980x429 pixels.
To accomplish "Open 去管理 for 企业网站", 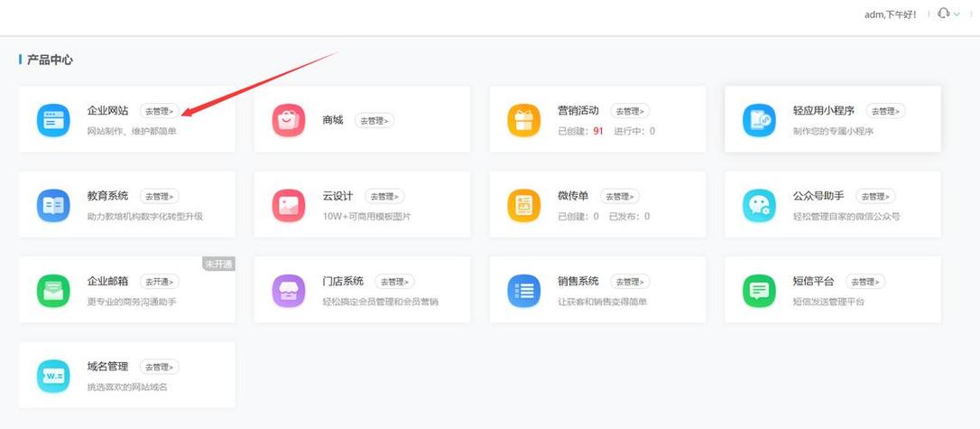I will 160,111.
